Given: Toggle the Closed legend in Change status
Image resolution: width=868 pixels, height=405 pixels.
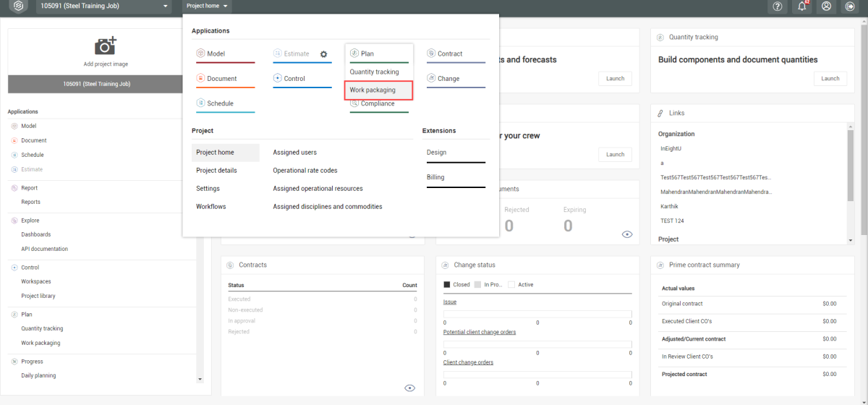Looking at the screenshot, I should point(447,285).
